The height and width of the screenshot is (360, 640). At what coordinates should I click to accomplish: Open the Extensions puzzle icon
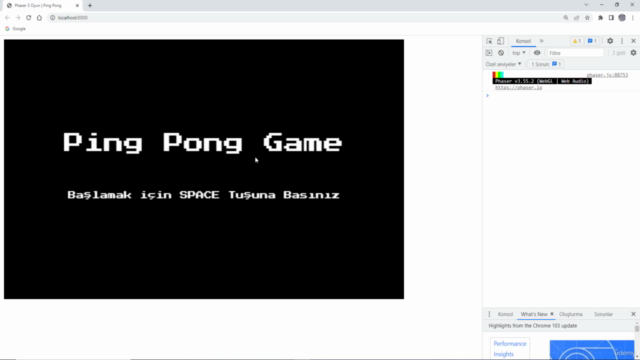(600, 18)
